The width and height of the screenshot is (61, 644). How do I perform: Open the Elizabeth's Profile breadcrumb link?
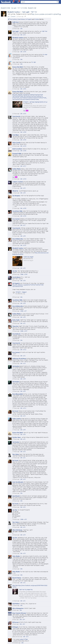[5, 8]
